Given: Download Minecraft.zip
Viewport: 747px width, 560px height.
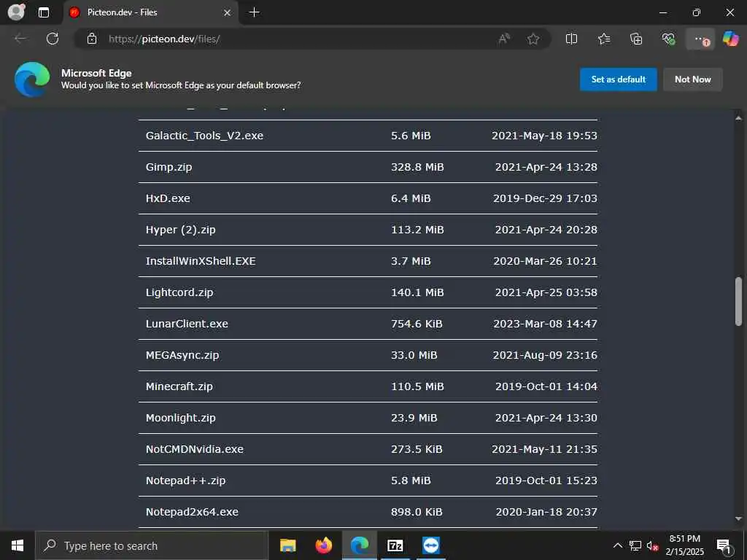Looking at the screenshot, I should [179, 386].
